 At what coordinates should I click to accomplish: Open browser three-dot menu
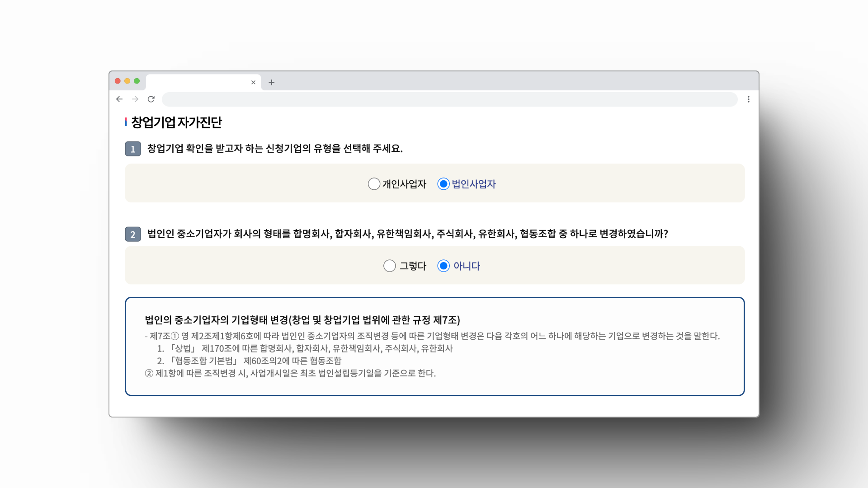[749, 99]
